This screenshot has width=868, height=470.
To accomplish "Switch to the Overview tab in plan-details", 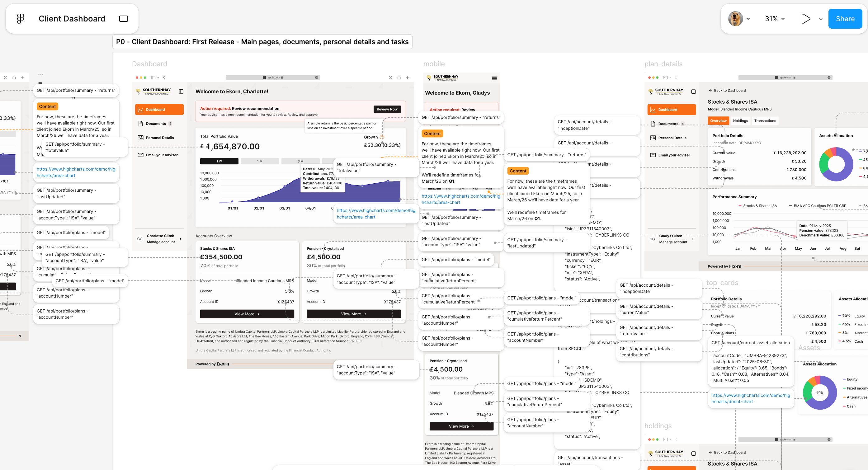I will pyautogui.click(x=718, y=121).
